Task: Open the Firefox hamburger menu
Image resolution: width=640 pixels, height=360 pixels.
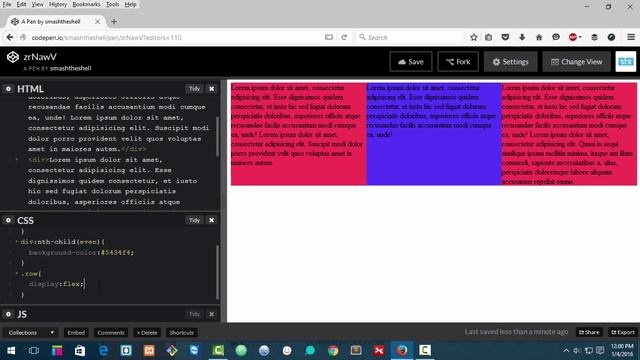Action: (631, 37)
